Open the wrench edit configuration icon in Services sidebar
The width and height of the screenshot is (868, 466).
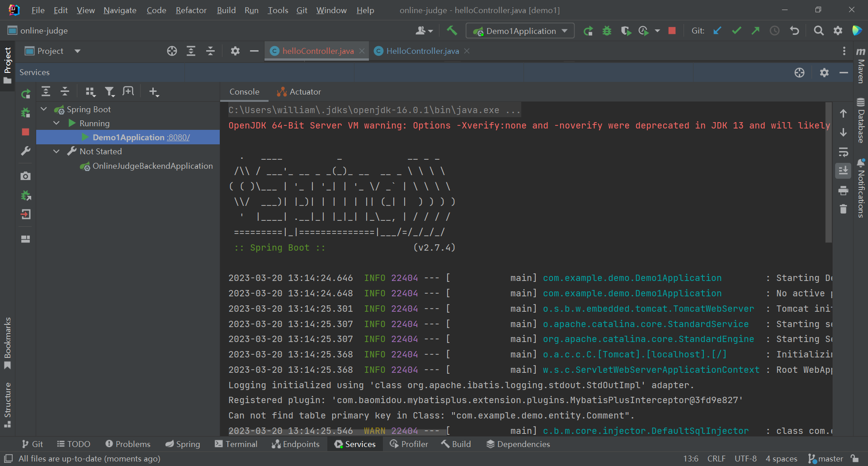point(26,151)
